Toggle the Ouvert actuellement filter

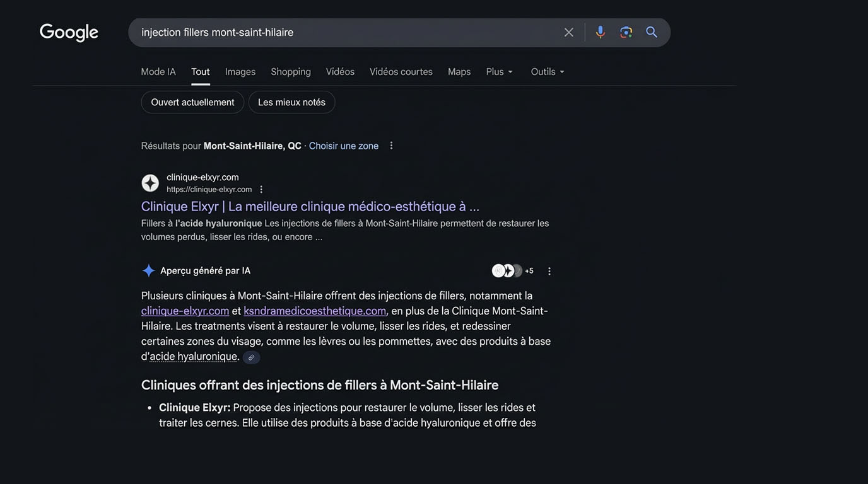coord(192,102)
